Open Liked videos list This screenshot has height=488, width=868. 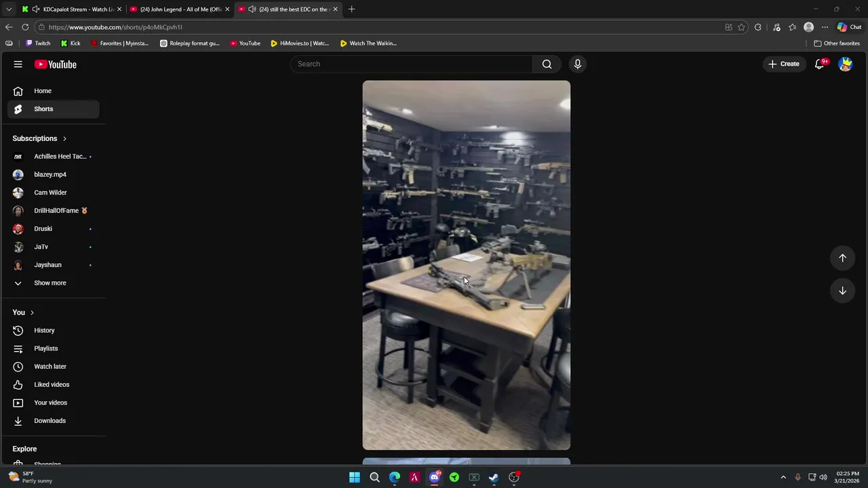tap(54, 384)
